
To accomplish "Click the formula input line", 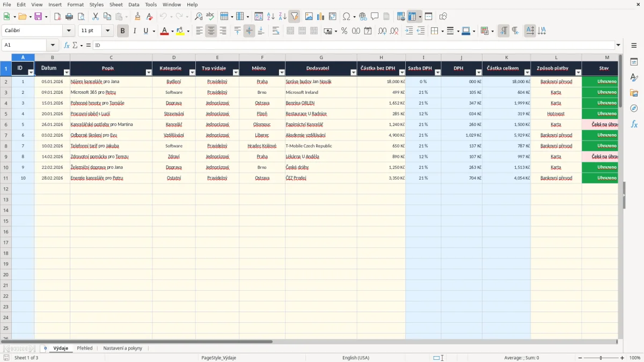I will tap(354, 46).
